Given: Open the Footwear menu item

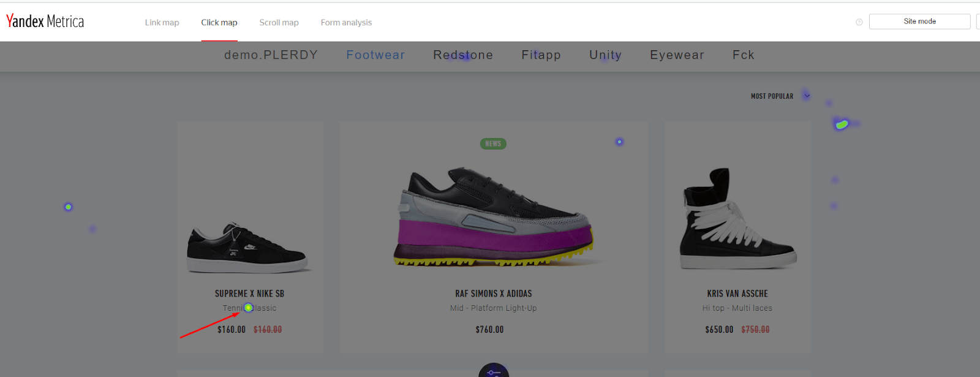Looking at the screenshot, I should (375, 55).
